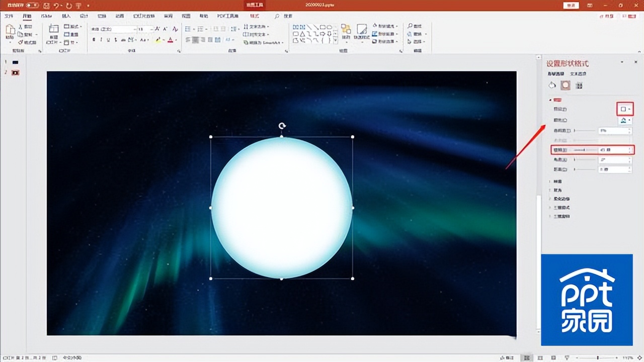This screenshot has height=362, width=644.
Task: Click Replace in the Editing group
Action: click(417, 34)
